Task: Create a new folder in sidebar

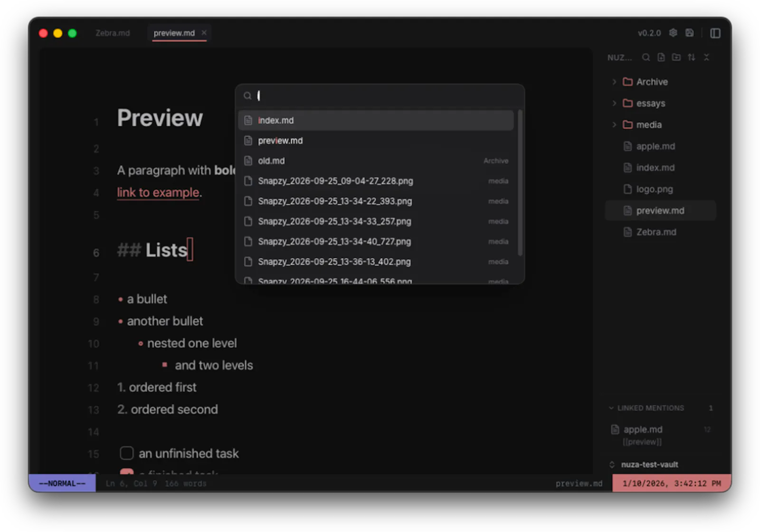Action: 676,57
